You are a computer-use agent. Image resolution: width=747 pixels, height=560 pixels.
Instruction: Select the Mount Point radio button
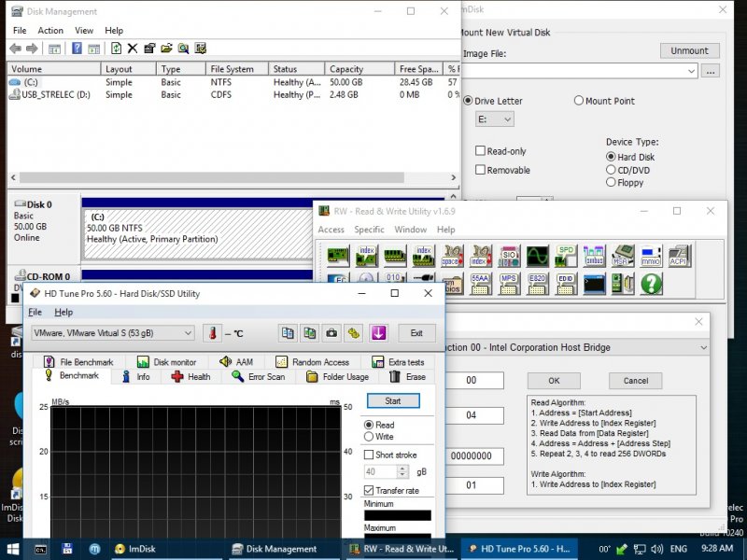pos(578,101)
